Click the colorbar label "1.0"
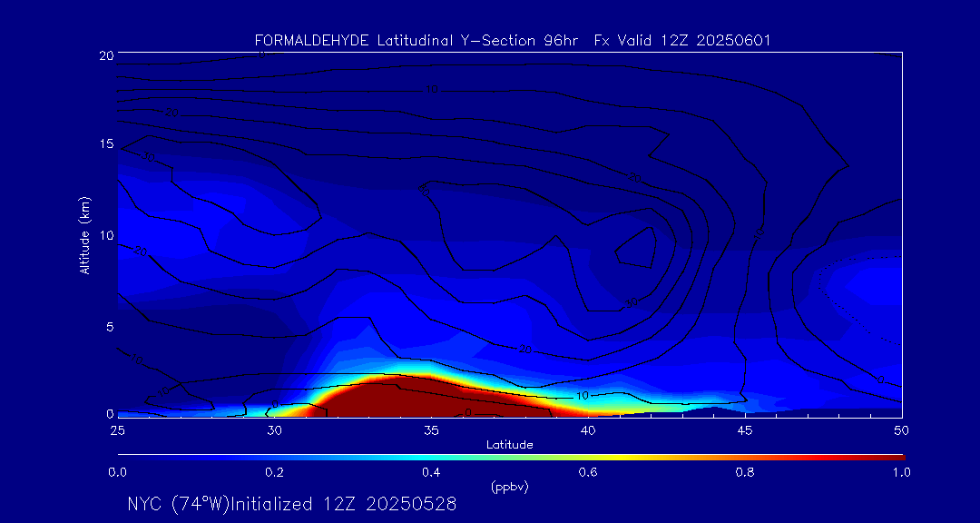The image size is (980, 523). coord(901,472)
